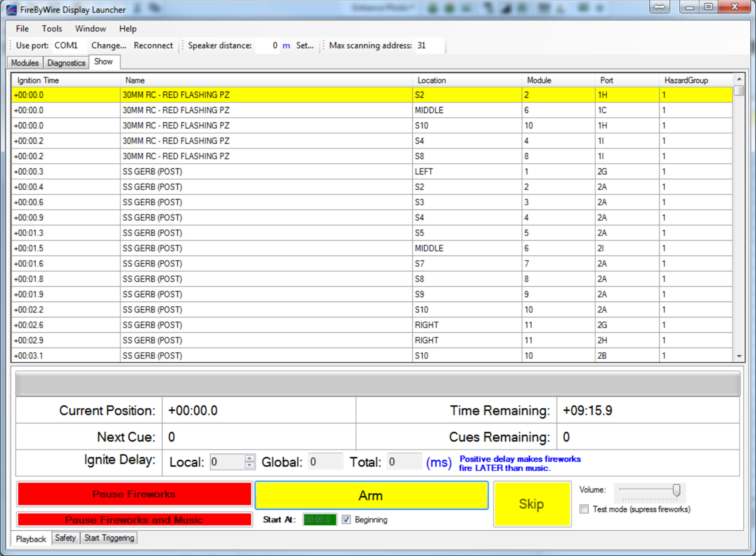Click Set... for speaker distance
756x556 pixels.
(305, 45)
